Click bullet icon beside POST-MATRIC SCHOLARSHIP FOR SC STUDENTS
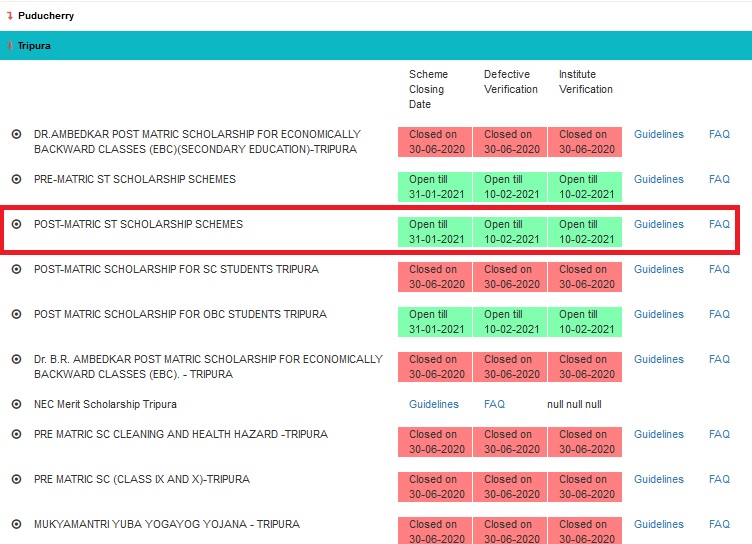This screenshot has width=752, height=544. (x=16, y=269)
